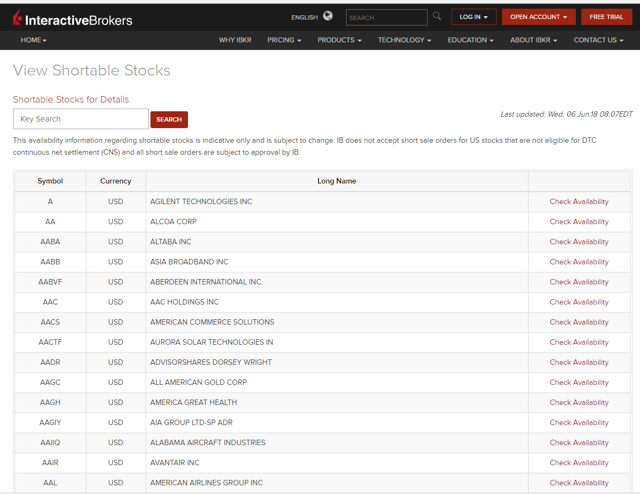Check Availability for AURORA SOLAR TECHNOLOGIES
The height and width of the screenshot is (494, 640).
coord(579,342)
